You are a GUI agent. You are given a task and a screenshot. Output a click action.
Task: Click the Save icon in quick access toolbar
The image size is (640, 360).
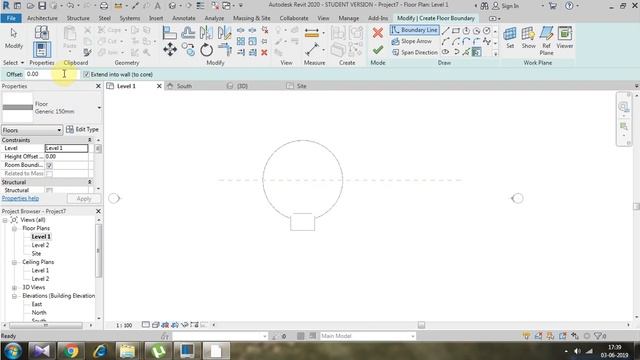point(42,6)
